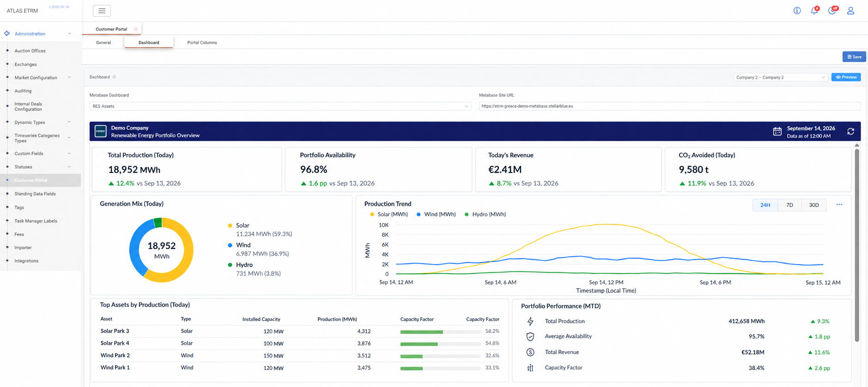The height and width of the screenshot is (387, 868).
Task: Open the calendar icon beside September 14, 2026
Action: (777, 132)
